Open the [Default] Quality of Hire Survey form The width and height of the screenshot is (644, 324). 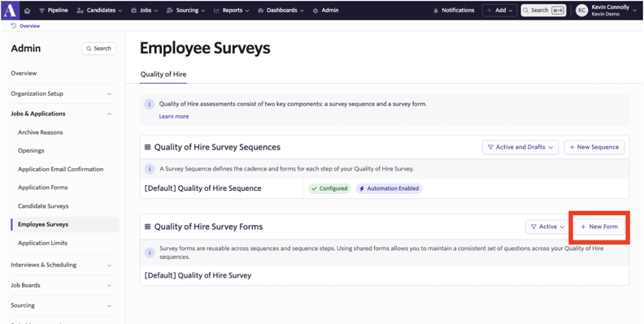coord(198,275)
